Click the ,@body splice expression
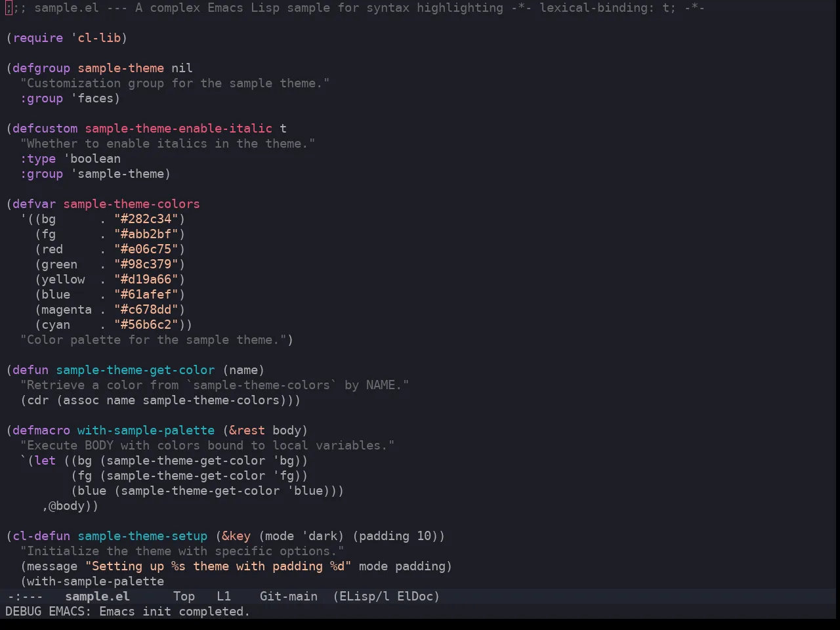The image size is (840, 630). coord(63,506)
